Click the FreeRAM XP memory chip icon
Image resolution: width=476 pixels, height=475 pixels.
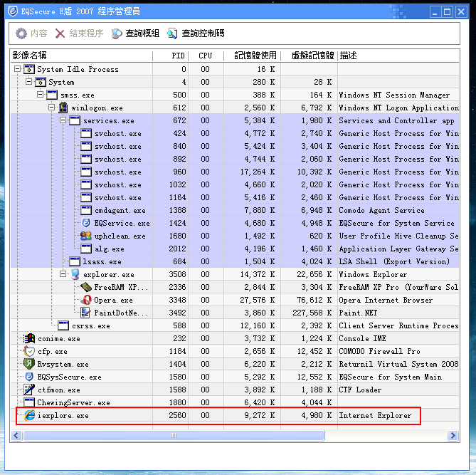pos(86,287)
